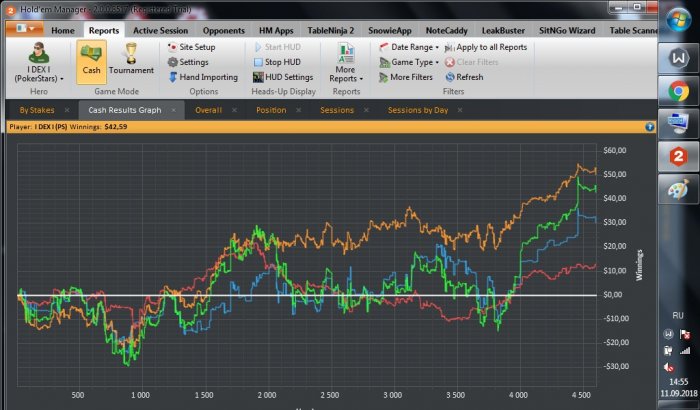This screenshot has height=410, width=700.
Task: Open the NoteCaddy tab
Action: point(446,31)
